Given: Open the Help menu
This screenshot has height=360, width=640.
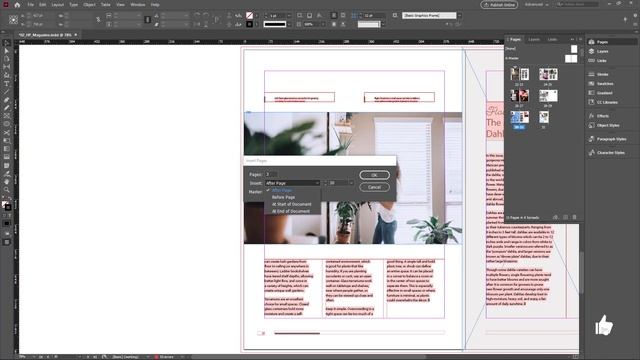Looking at the screenshot, I should (x=155, y=5).
